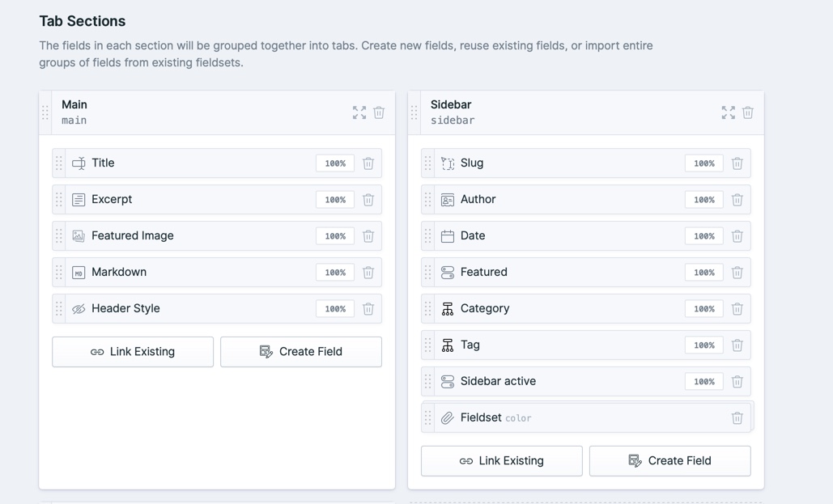The width and height of the screenshot is (833, 504).
Task: Click the Featured Image field's image icon
Action: pos(79,235)
